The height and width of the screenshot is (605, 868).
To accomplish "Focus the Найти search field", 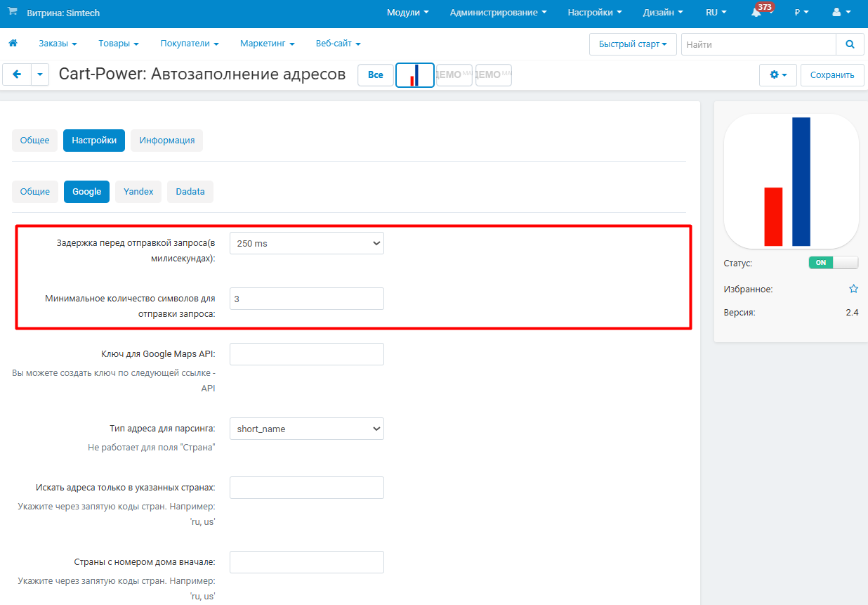I will 758,44.
